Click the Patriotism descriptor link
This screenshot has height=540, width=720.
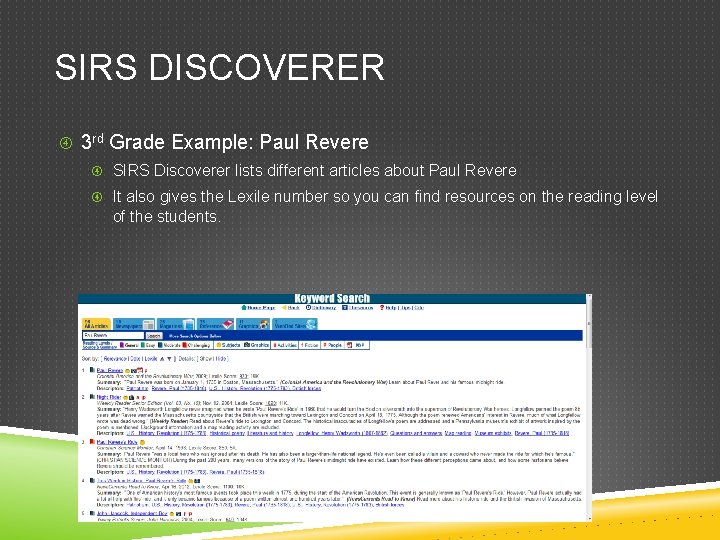click(137, 388)
